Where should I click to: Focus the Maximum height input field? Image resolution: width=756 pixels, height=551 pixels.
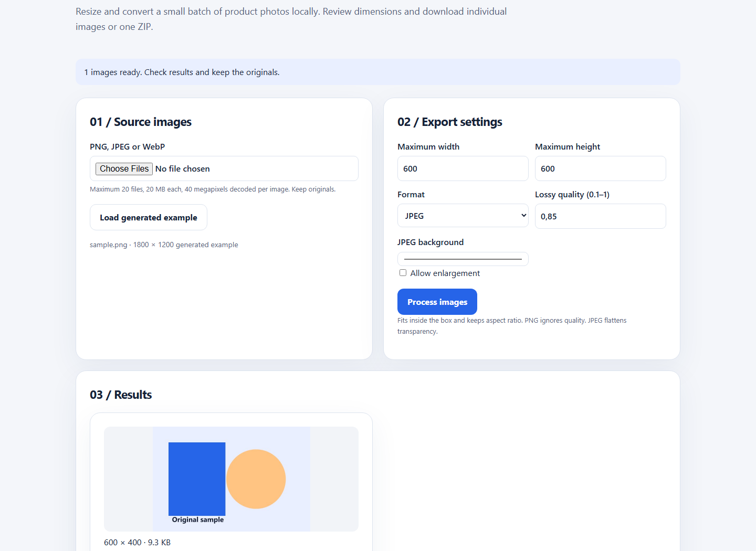pos(601,168)
